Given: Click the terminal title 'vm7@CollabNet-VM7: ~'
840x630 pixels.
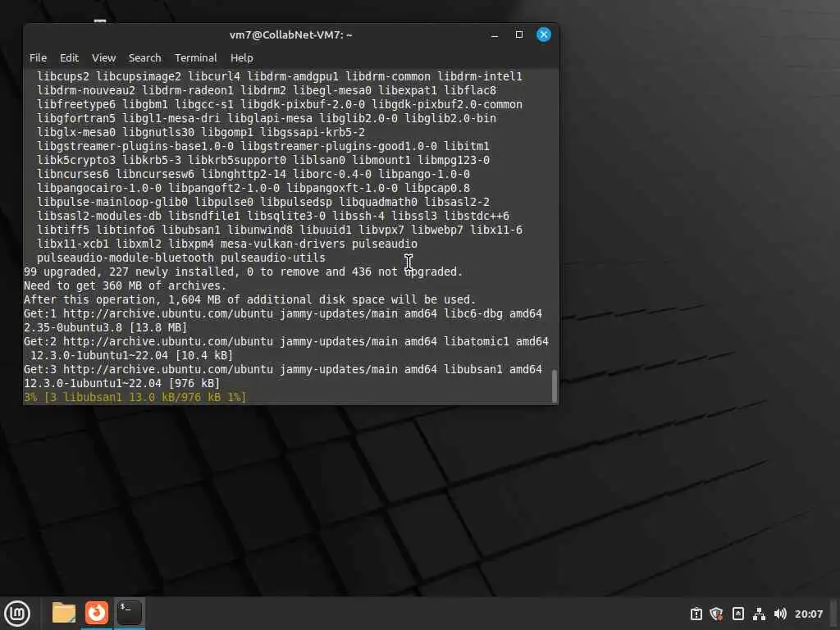Looking at the screenshot, I should (x=291, y=34).
